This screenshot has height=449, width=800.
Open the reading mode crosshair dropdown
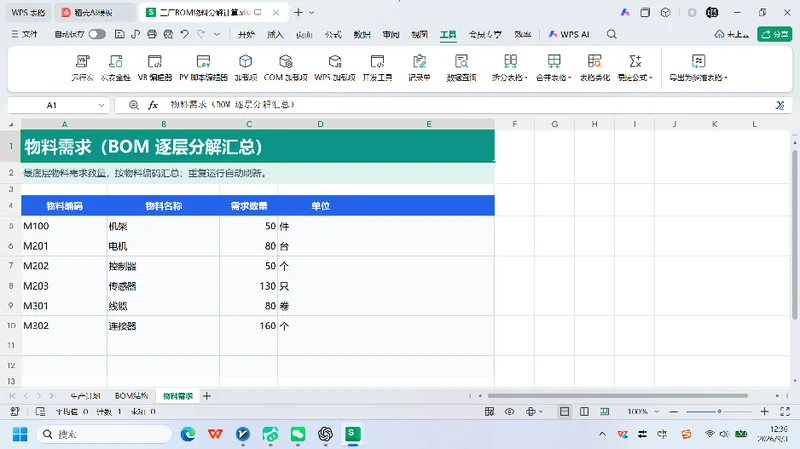(534, 411)
